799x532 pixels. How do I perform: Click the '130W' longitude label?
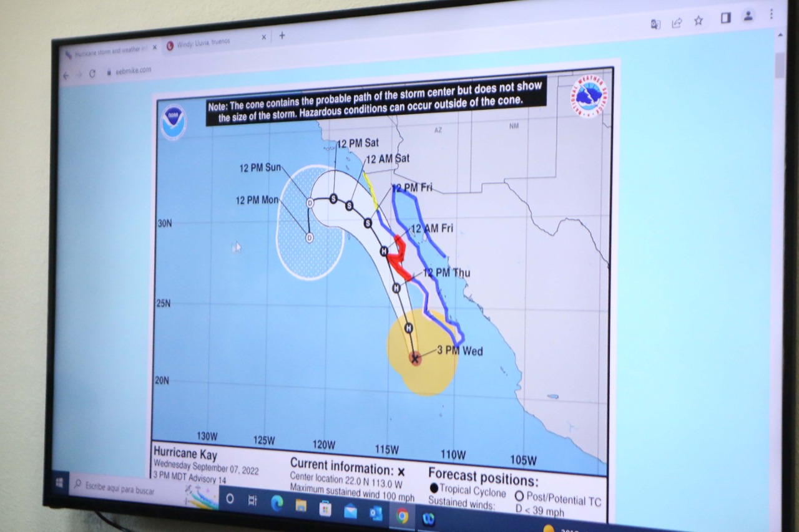tap(207, 436)
